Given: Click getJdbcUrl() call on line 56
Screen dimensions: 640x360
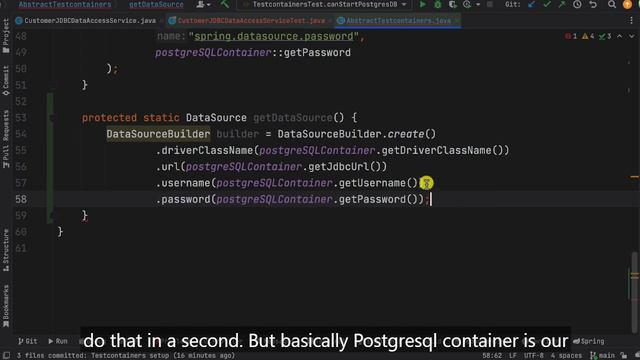Looking at the screenshot, I should [x=344, y=167].
